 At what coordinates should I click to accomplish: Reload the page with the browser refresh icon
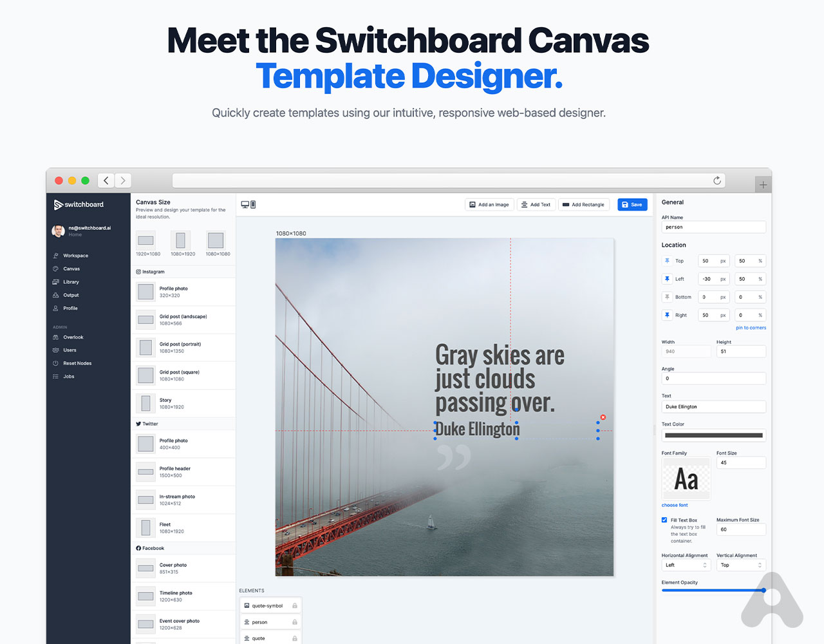[x=717, y=181]
